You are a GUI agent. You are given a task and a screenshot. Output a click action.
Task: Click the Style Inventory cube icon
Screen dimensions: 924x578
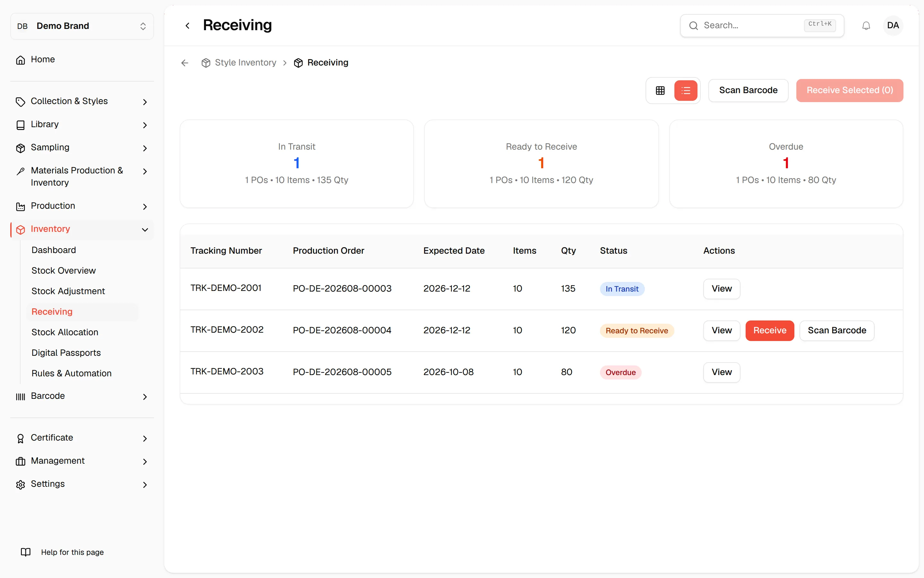[206, 63]
